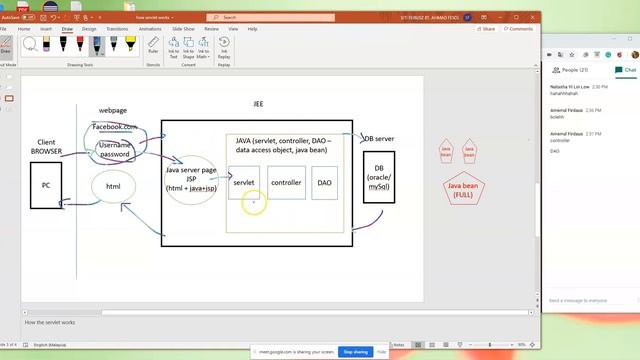This screenshot has width=640, height=360.
Task: Click the Meet message input field
Action: (x=591, y=300)
